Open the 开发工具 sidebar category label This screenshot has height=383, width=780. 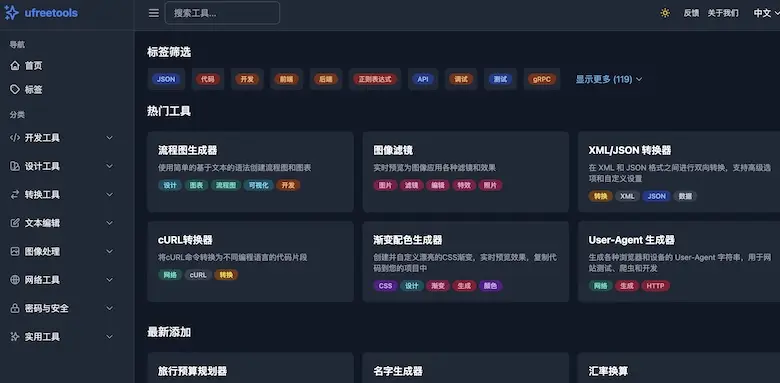pos(42,138)
